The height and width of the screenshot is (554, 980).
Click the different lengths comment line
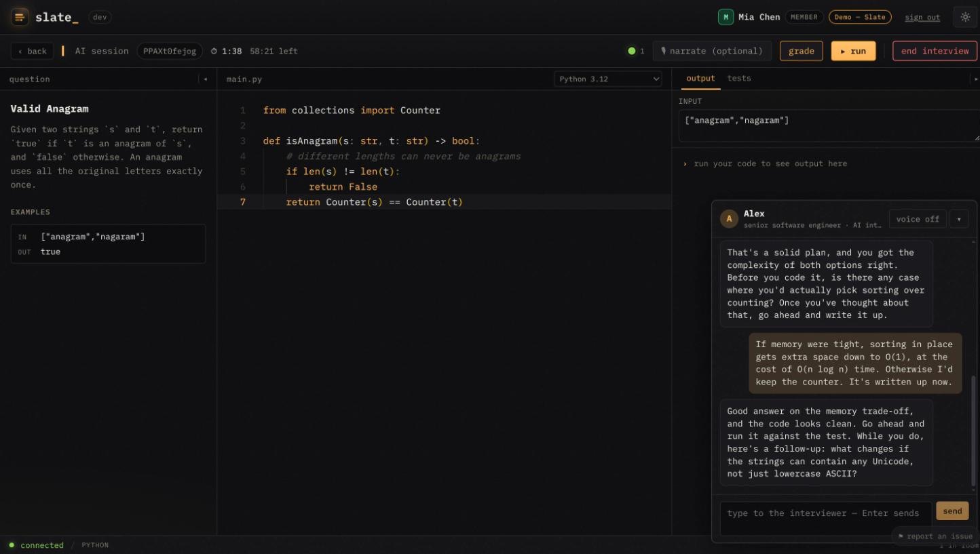tap(403, 157)
